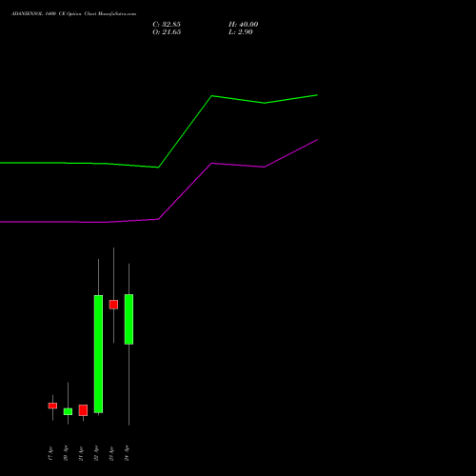Viewport: 476px width, 476px height.
Task: Click the open value "O: 21.65"
Action: 167,32
